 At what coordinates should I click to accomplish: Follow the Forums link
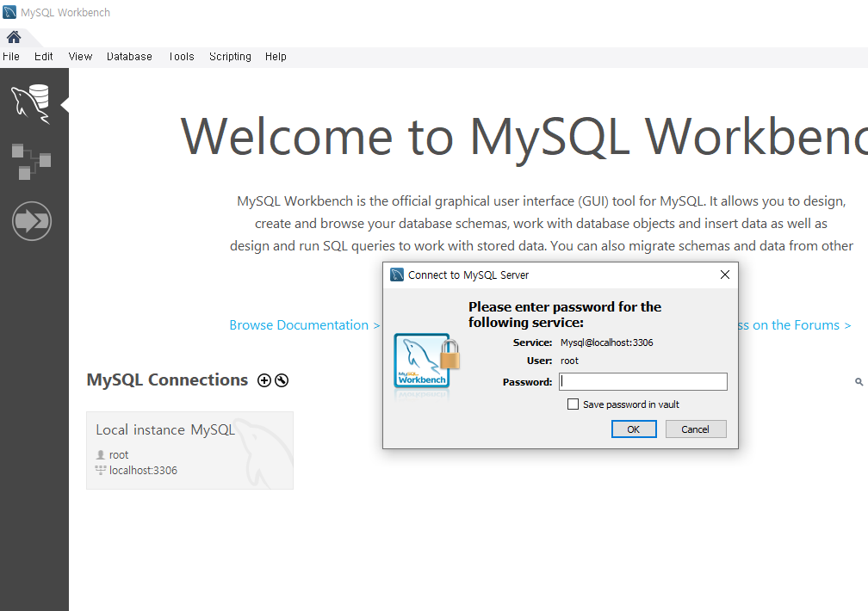click(794, 325)
